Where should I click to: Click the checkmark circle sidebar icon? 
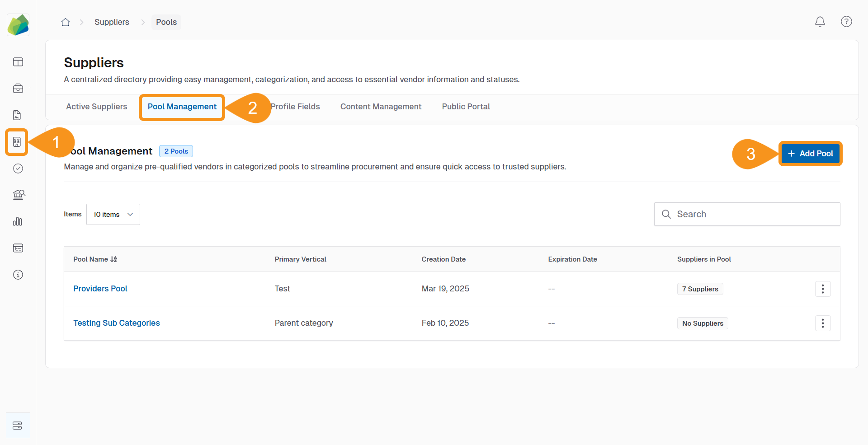(18, 169)
